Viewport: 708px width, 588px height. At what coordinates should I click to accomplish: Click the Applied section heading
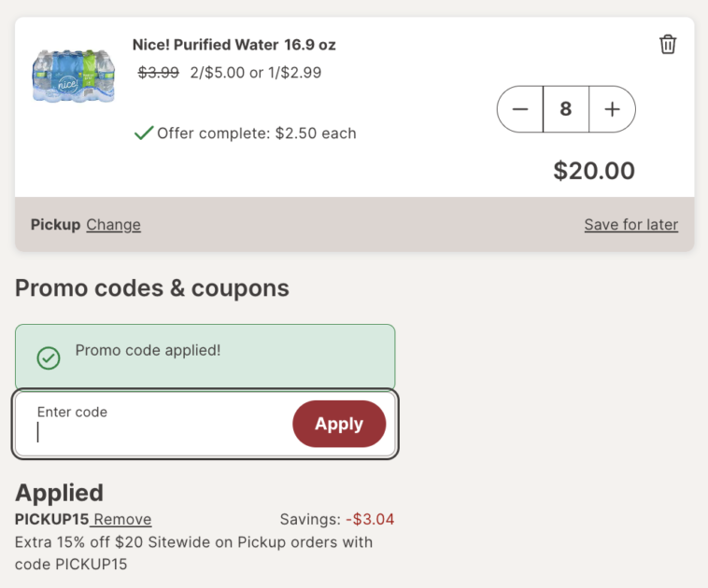click(59, 493)
